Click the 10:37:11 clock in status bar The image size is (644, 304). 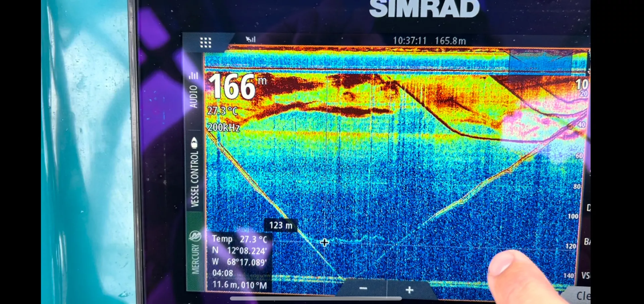point(410,41)
